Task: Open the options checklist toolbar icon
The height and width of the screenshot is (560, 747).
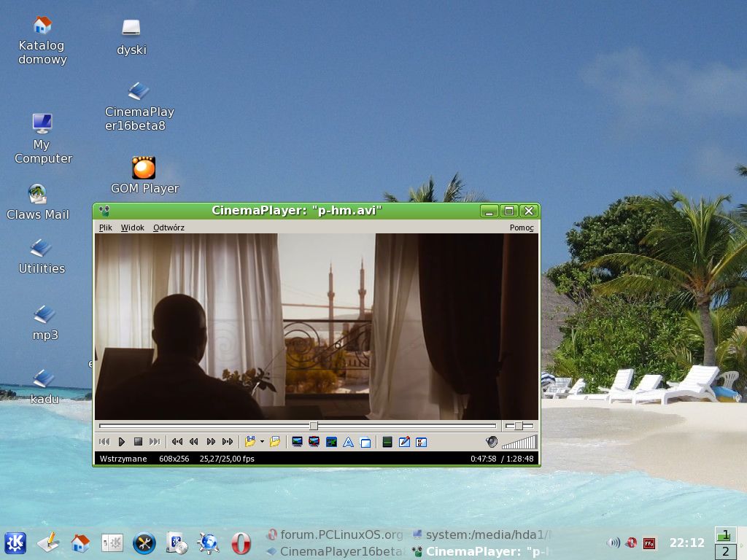Action: pos(422,442)
